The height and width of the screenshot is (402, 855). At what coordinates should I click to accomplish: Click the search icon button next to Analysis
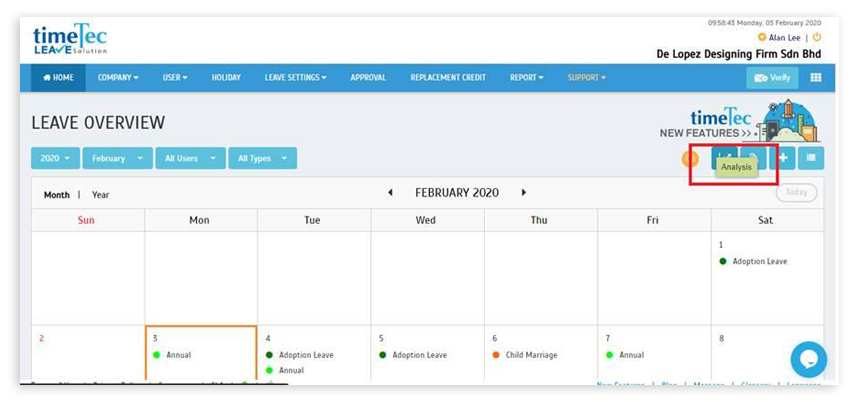[753, 158]
